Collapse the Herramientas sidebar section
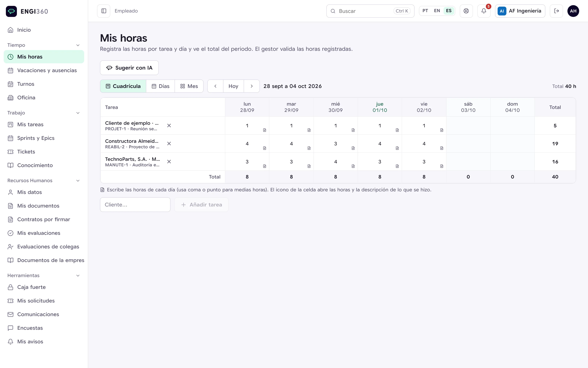588x368 pixels. pyautogui.click(x=78, y=275)
